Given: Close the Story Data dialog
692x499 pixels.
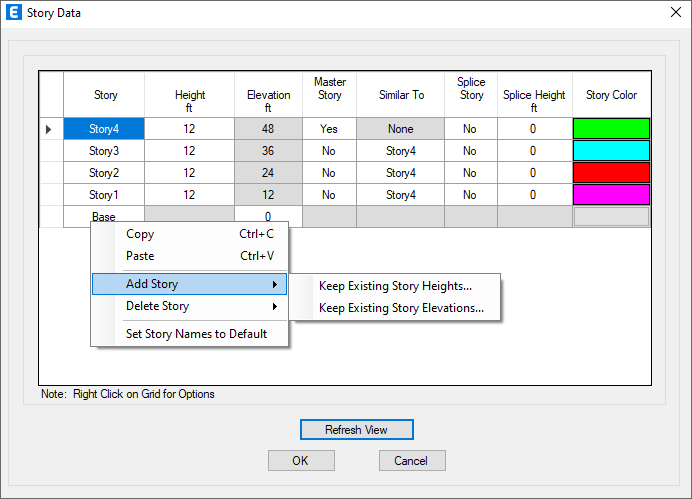Looking at the screenshot, I should coord(676,12).
